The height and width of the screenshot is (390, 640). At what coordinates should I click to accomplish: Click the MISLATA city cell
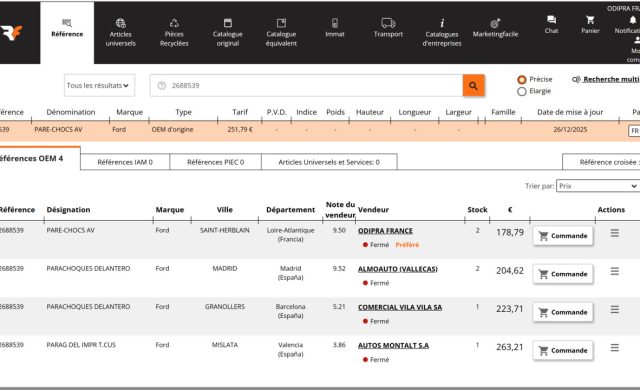(x=224, y=345)
